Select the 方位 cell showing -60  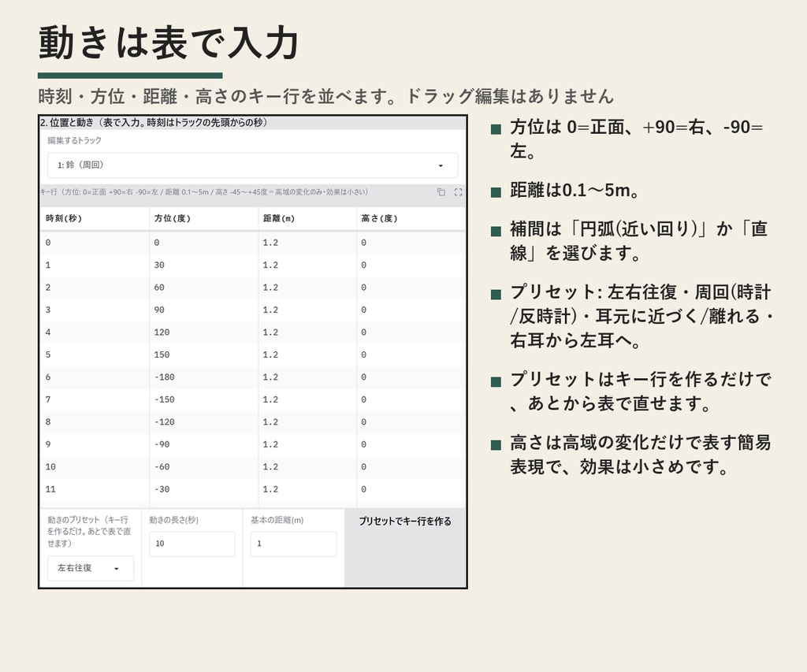(204, 466)
